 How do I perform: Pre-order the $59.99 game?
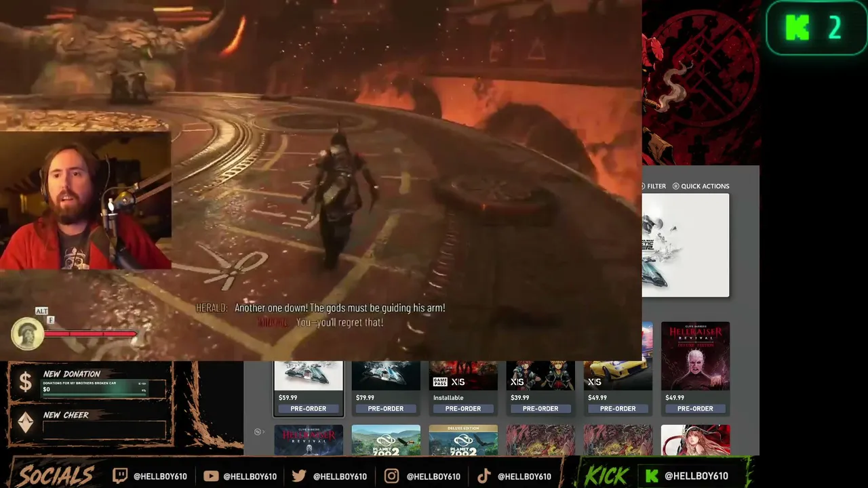(x=309, y=409)
